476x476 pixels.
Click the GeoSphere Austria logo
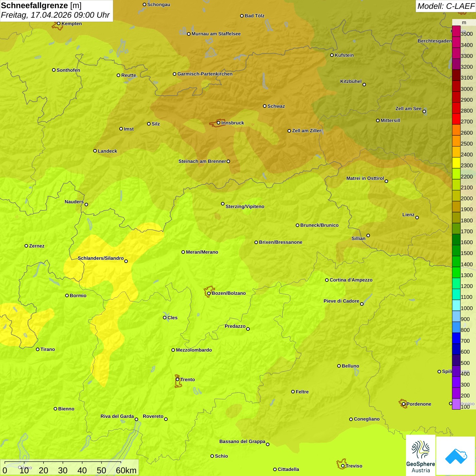[421, 455]
